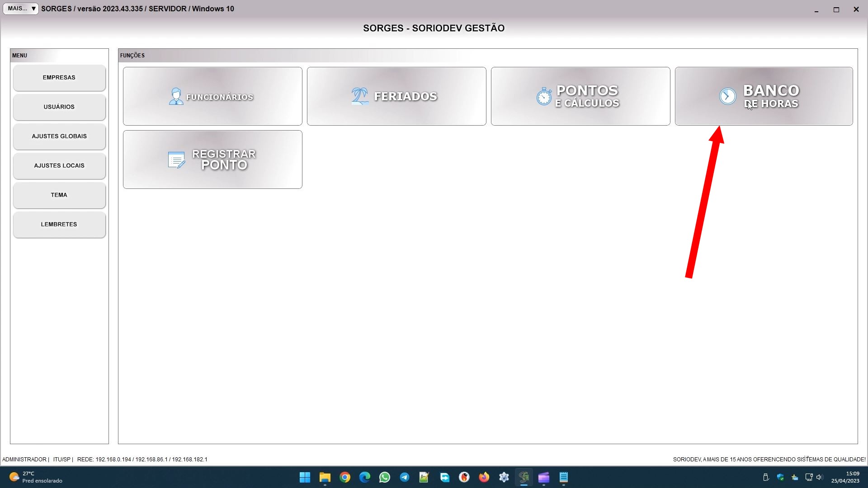Viewport: 868px width, 488px height.
Task: Open Firefox from the taskbar
Action: 484,477
